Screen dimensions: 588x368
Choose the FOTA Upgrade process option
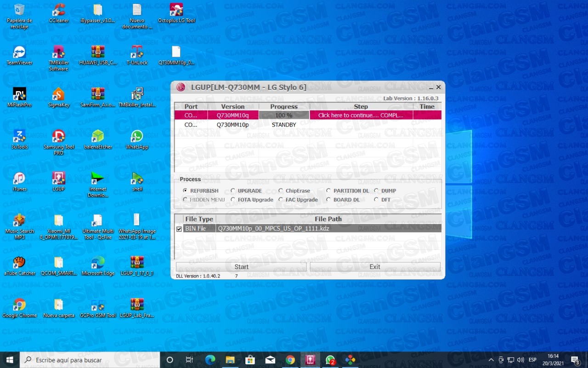[x=252, y=200]
